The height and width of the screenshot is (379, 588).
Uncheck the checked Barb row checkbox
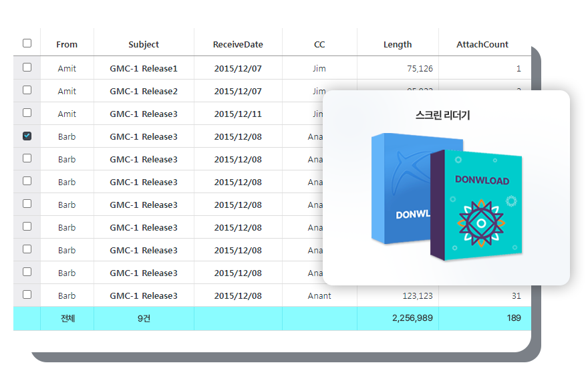27,136
